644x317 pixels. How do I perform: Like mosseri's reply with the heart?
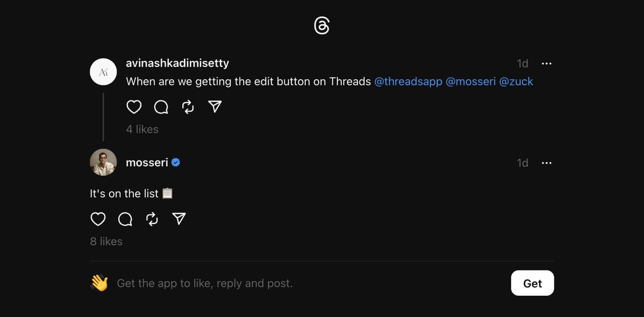click(x=98, y=219)
